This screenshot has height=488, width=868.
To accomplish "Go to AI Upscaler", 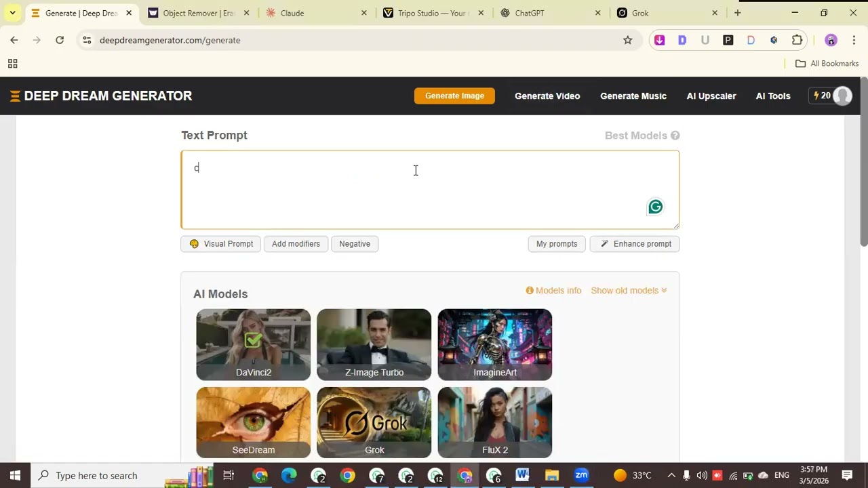I will coord(711,96).
